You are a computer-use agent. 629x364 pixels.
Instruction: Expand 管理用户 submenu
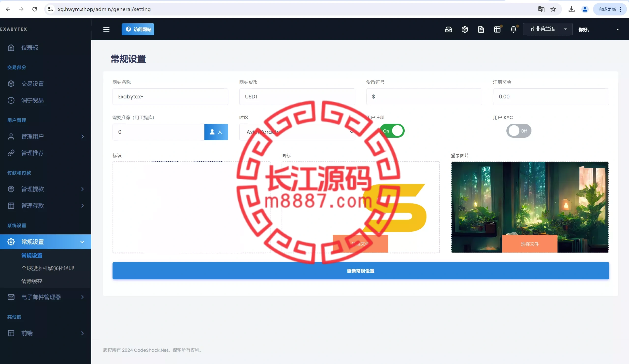click(x=45, y=136)
